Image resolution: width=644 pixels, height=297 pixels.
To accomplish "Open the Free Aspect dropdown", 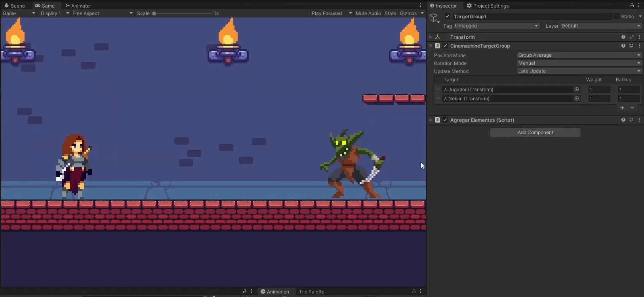I will (x=102, y=13).
